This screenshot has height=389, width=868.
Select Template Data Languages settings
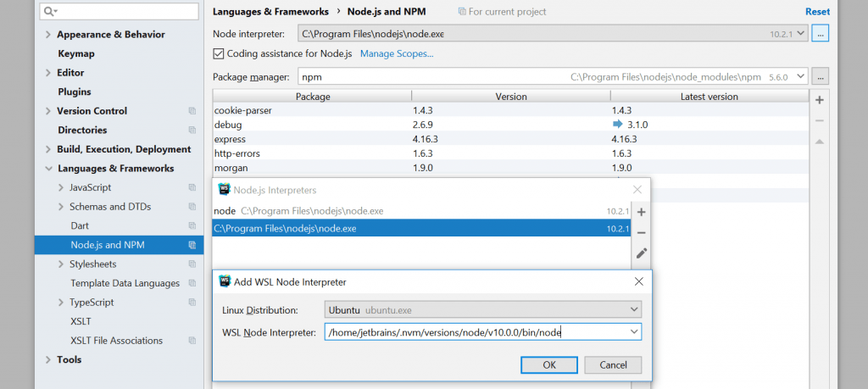point(125,283)
